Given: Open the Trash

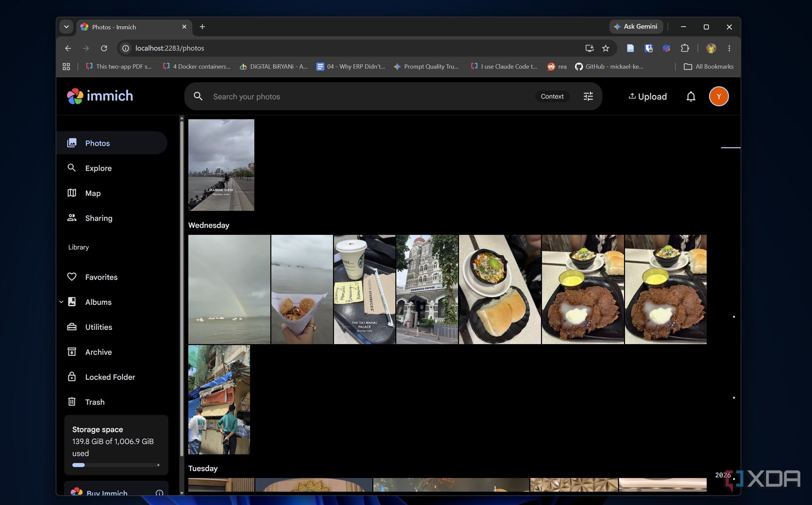Looking at the screenshot, I should point(112,402).
